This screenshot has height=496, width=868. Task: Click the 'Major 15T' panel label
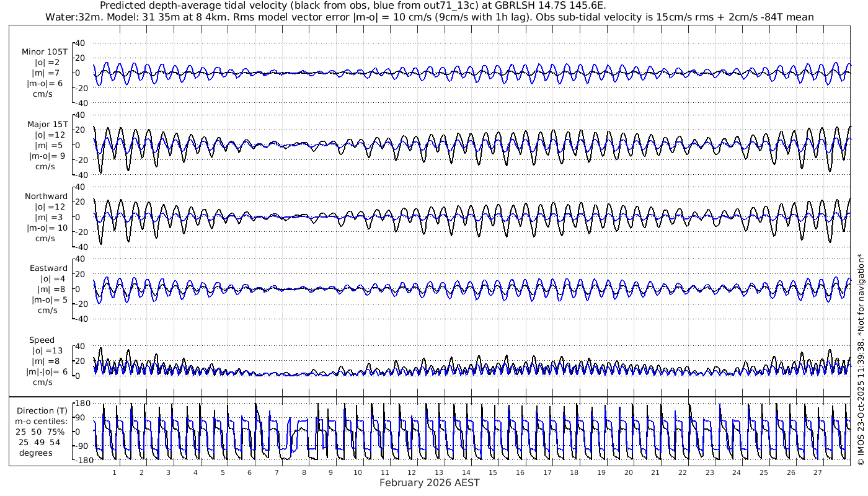coord(48,125)
